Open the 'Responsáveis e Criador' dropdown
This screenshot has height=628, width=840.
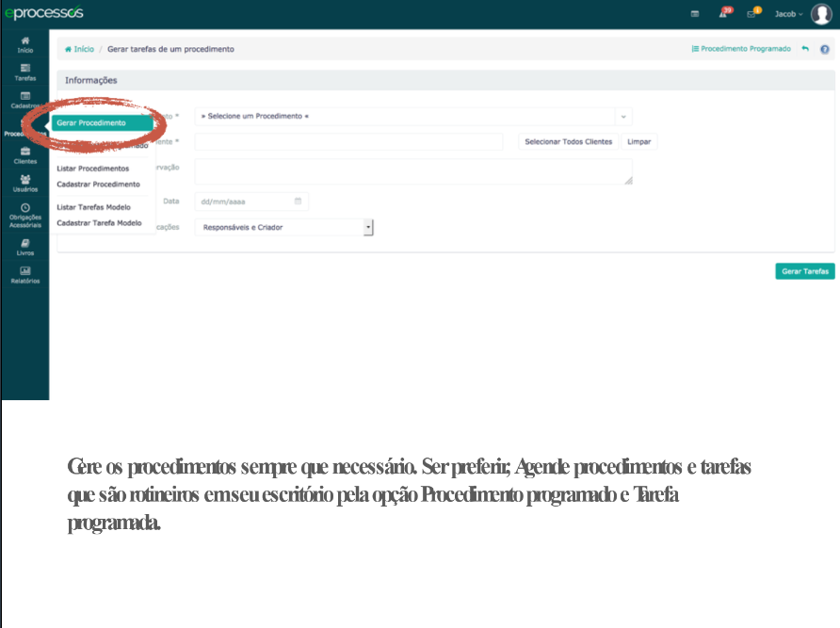(283, 227)
